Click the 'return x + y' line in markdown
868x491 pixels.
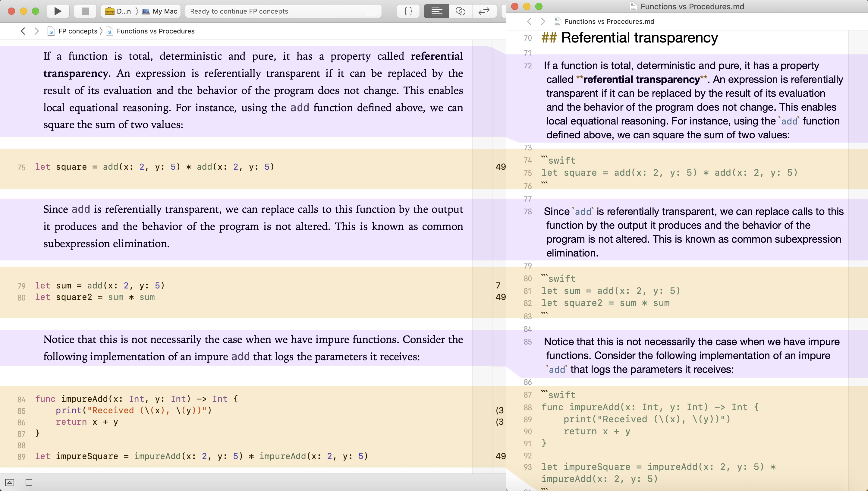point(597,431)
